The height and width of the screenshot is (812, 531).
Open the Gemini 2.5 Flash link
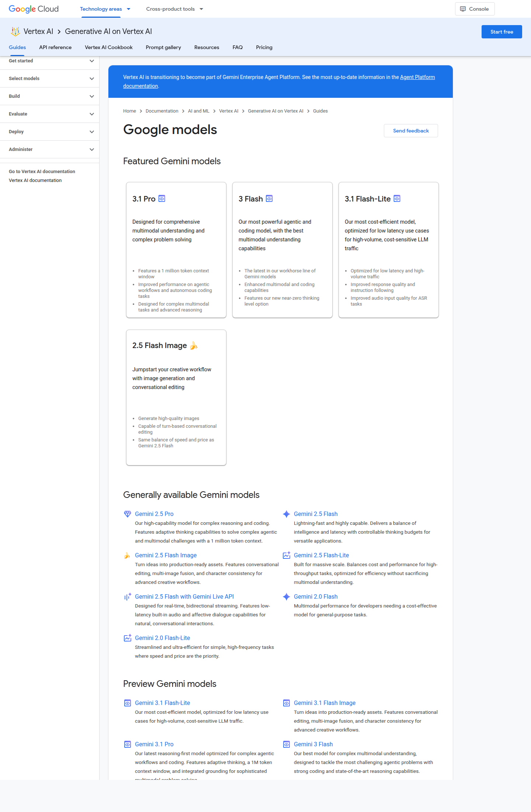[x=316, y=514]
